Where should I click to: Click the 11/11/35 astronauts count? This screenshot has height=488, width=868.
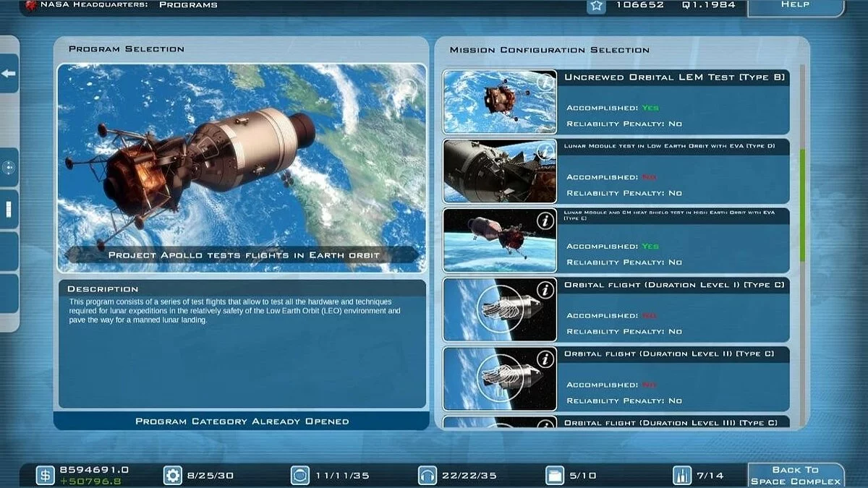(342, 476)
